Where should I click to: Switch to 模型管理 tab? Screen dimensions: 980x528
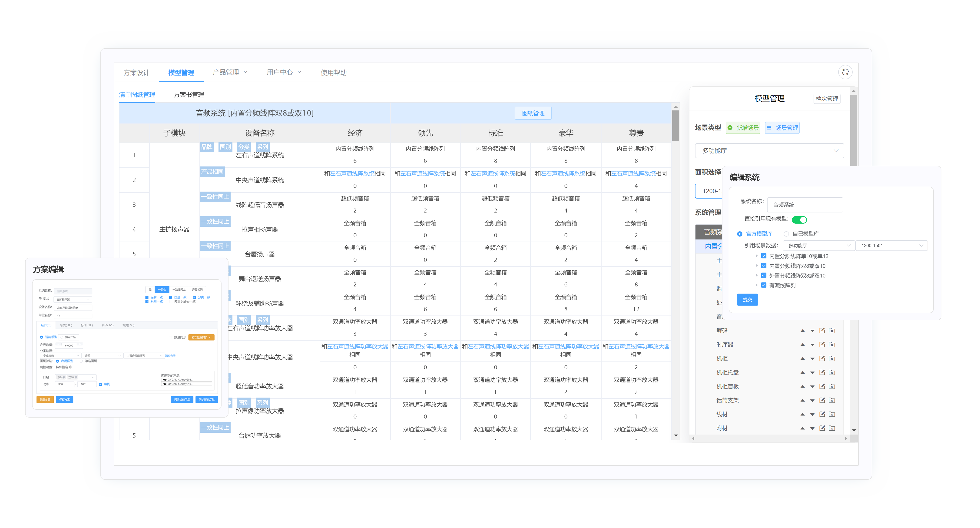click(181, 73)
